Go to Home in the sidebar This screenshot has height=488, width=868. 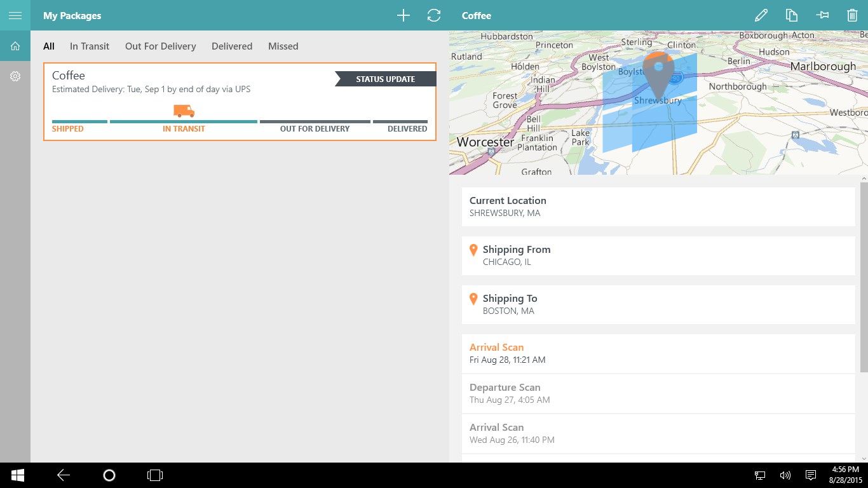pyautogui.click(x=15, y=46)
